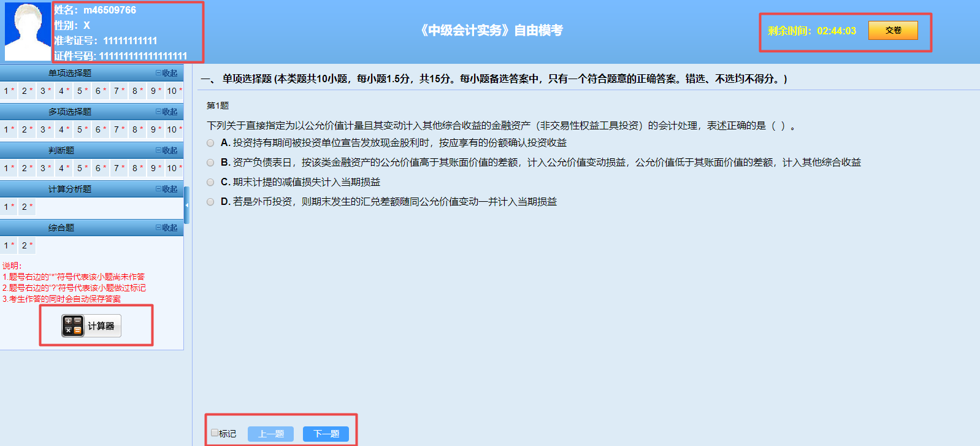Check the 标记 mark-question checkbox
Screen dimensions: 980x446
click(215, 433)
